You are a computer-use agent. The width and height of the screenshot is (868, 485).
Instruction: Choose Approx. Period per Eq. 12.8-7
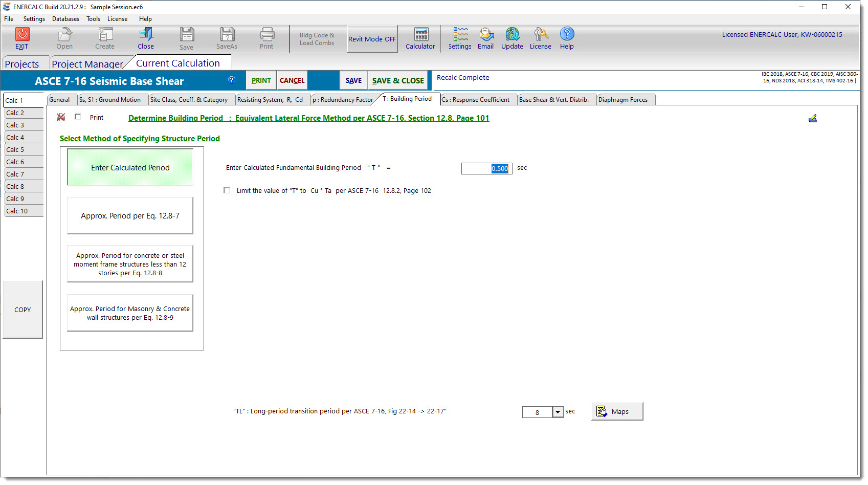point(130,216)
